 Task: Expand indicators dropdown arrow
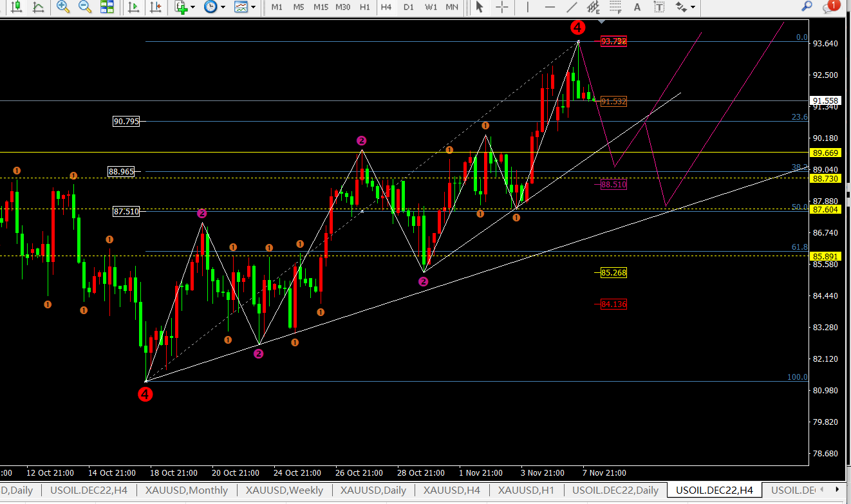(x=193, y=7)
